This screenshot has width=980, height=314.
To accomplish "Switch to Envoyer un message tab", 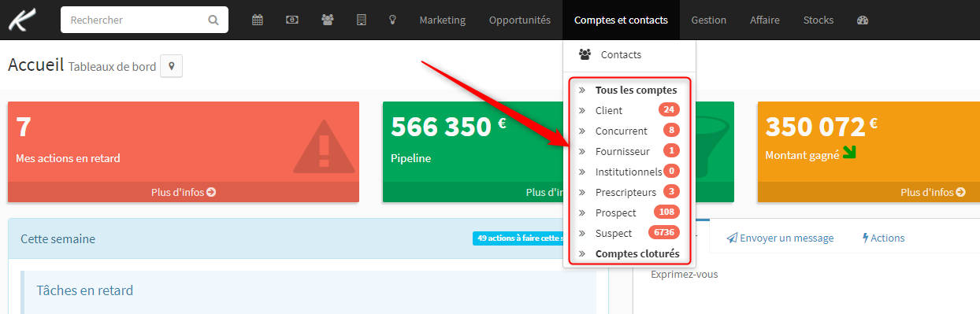I will (779, 238).
